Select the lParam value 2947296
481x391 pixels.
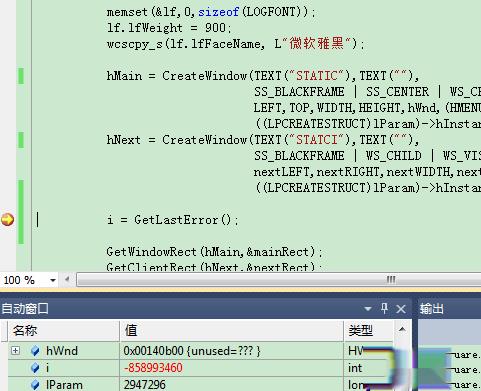point(145,385)
